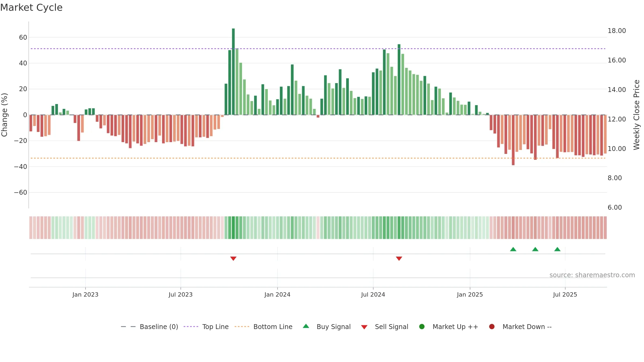This screenshot has height=362, width=644.
Task: Click the Jan 2024 axis label
Action: [277, 294]
